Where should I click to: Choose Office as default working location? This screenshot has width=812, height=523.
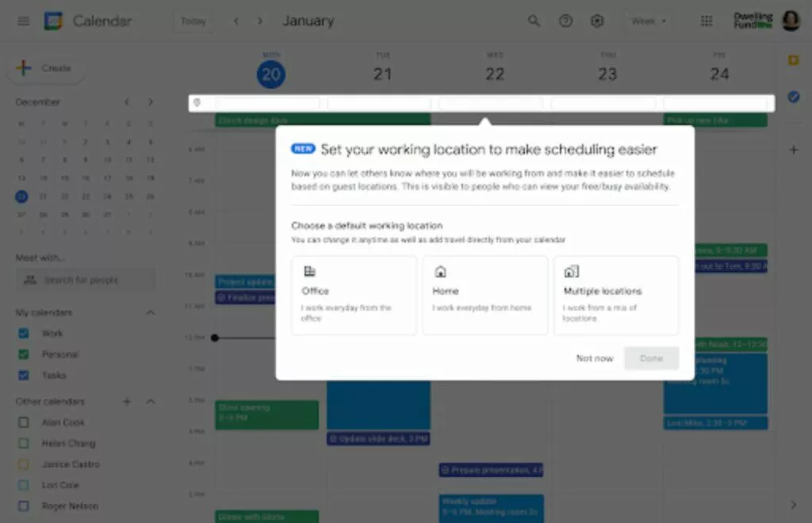point(354,295)
